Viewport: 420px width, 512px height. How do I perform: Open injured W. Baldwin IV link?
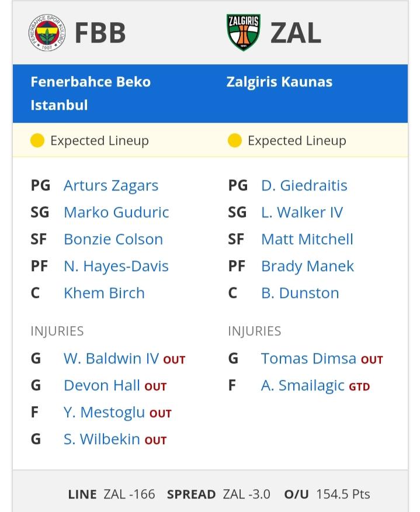point(112,358)
